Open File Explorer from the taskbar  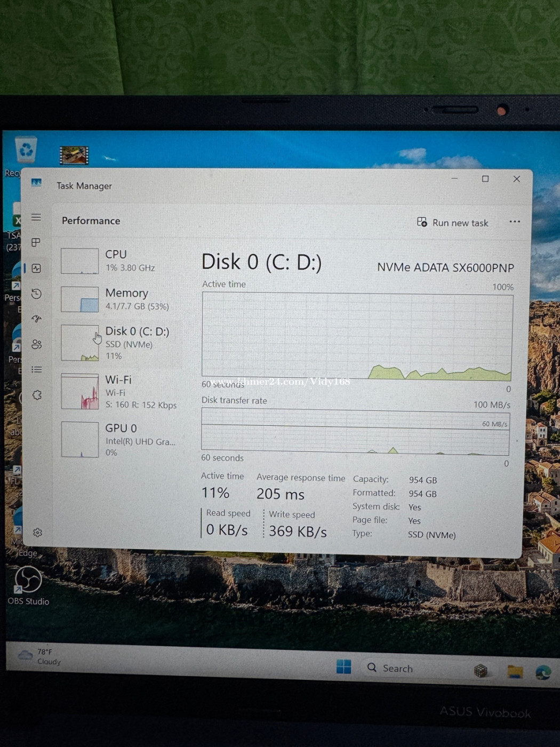pyautogui.click(x=515, y=671)
